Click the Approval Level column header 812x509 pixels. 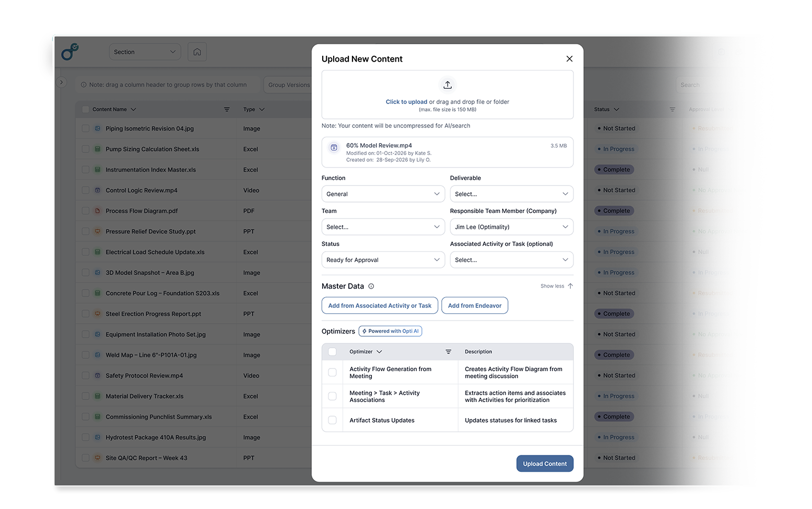pos(707,110)
